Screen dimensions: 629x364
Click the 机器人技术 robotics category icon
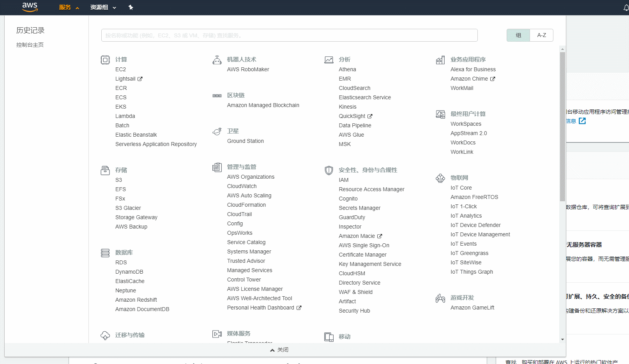point(217,60)
